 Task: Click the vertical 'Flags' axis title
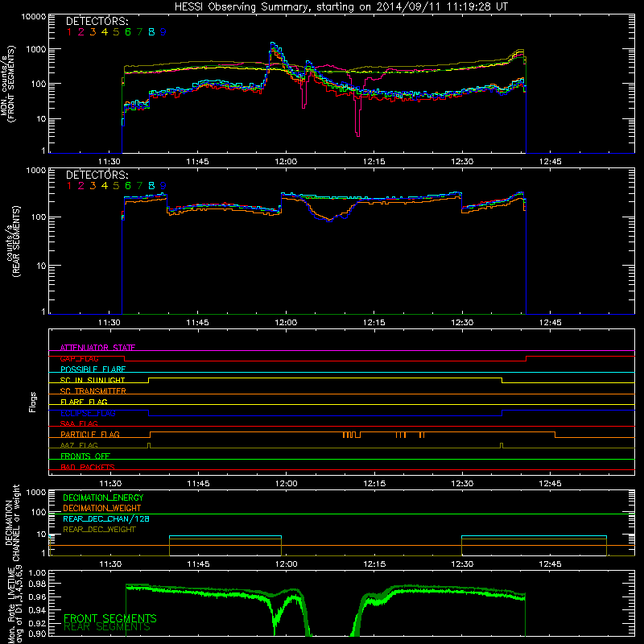pos(33,402)
